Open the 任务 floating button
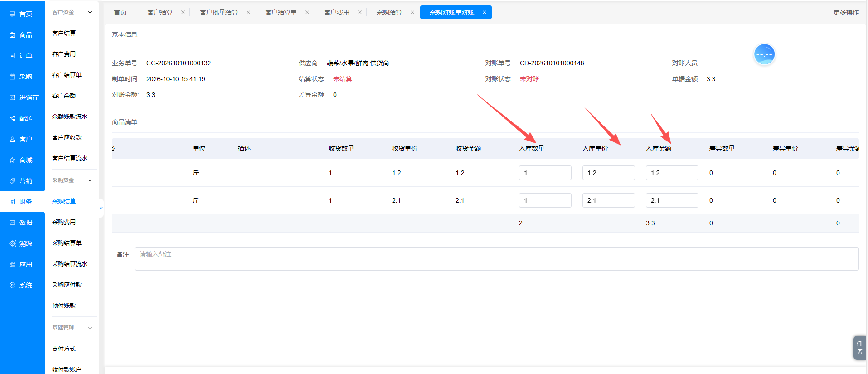Screen dimensions: 868x374 pos(859,348)
